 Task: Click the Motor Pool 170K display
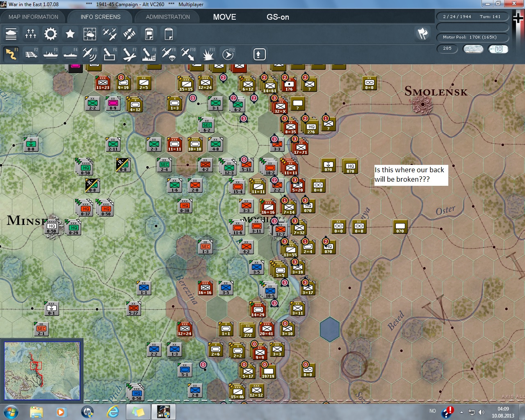tap(472, 37)
